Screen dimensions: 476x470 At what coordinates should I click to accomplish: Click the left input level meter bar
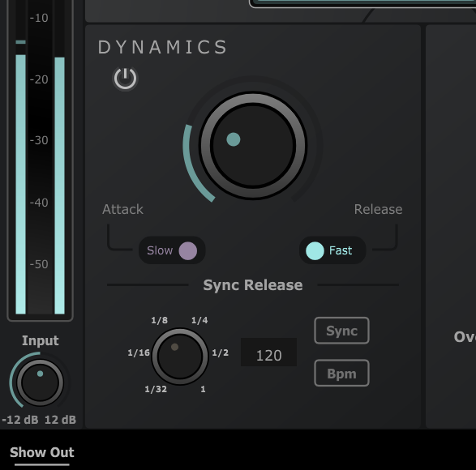pos(20,184)
